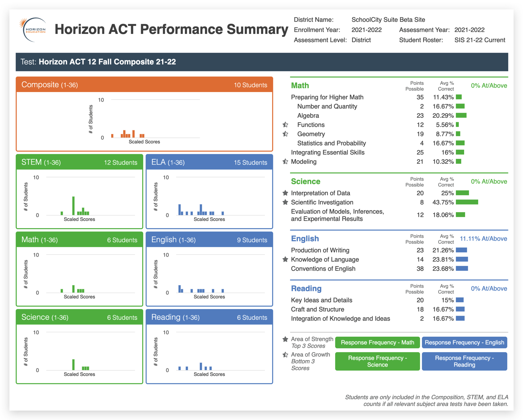This screenshot has height=420, width=523.
Task: Click the Science section heading
Action: (x=305, y=181)
